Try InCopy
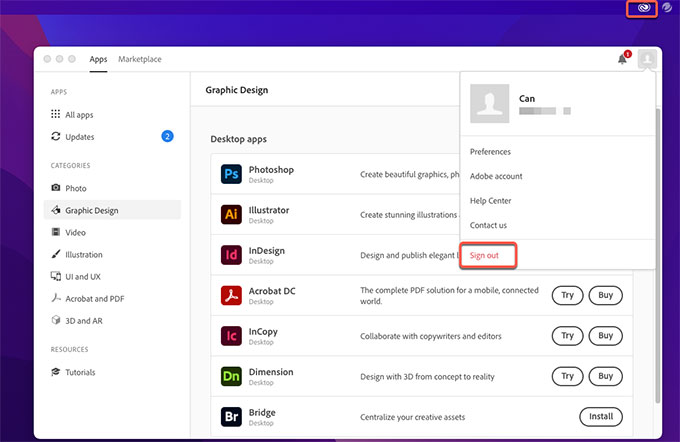The width and height of the screenshot is (680, 442). (x=567, y=335)
